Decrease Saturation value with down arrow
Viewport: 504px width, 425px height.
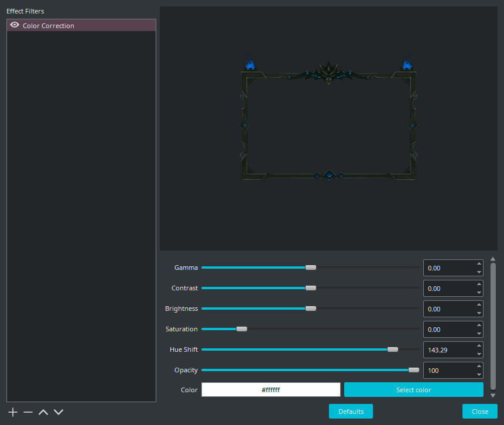(x=479, y=334)
